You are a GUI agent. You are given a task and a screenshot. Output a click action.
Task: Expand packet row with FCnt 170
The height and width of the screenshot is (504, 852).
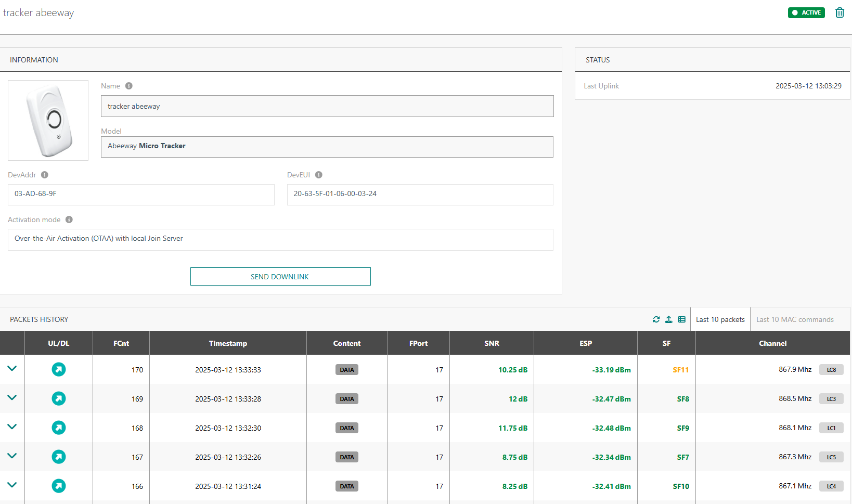coord(12,368)
